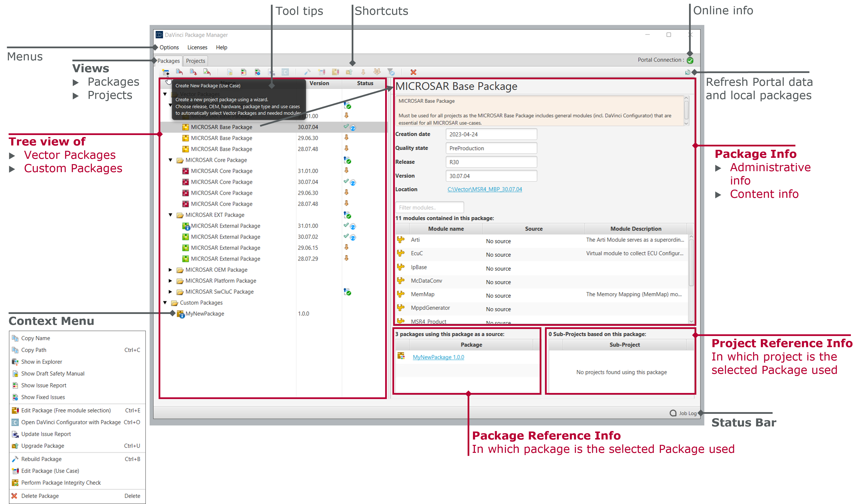The image size is (861, 504).
Task: Switch to the Projects tab
Action: point(195,61)
